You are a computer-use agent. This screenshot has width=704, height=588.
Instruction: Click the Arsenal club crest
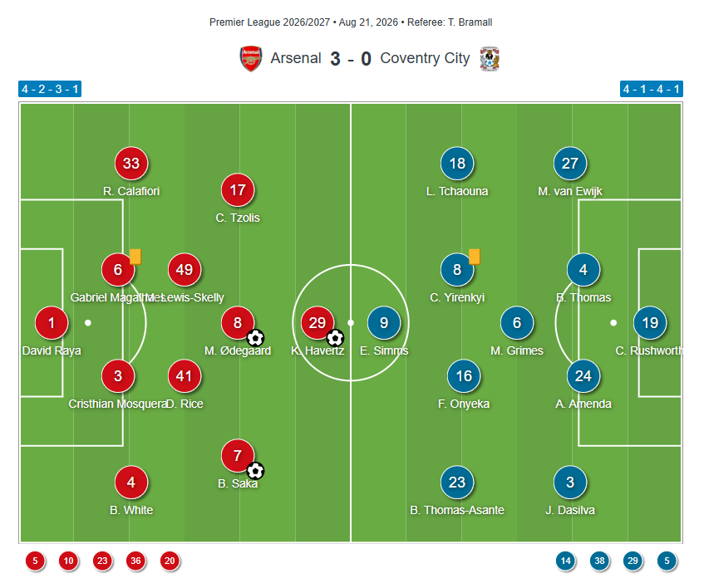tap(251, 58)
